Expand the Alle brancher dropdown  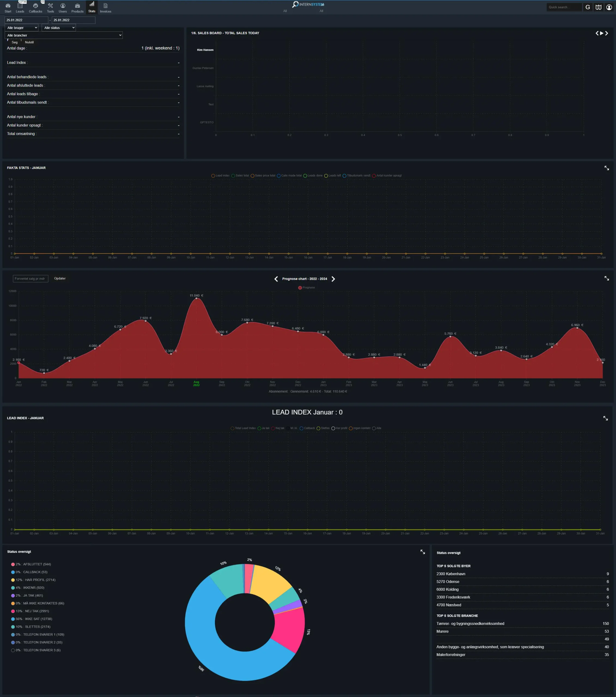click(64, 35)
